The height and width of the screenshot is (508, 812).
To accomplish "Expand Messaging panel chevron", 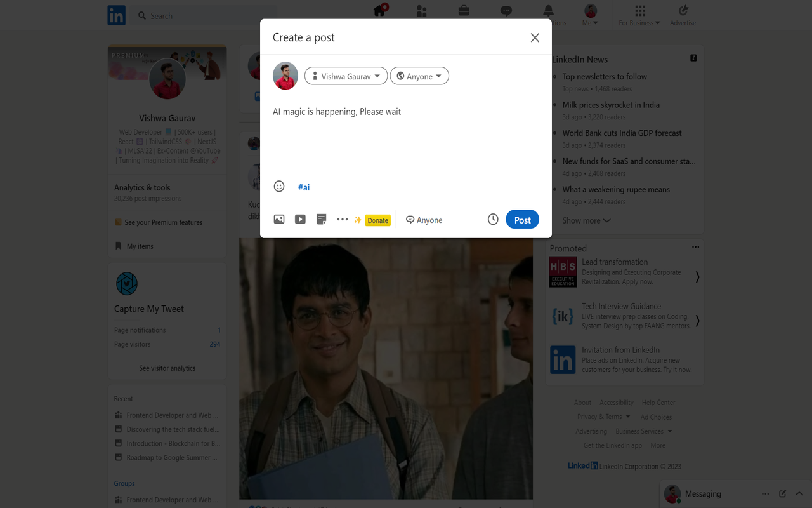I will click(x=799, y=494).
